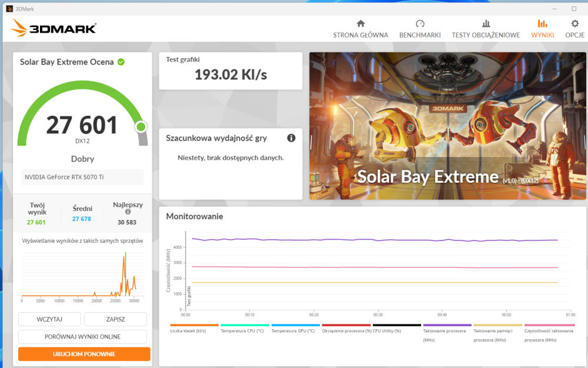
Task: Click the info icon under Najlepszy
Action: click(x=128, y=212)
